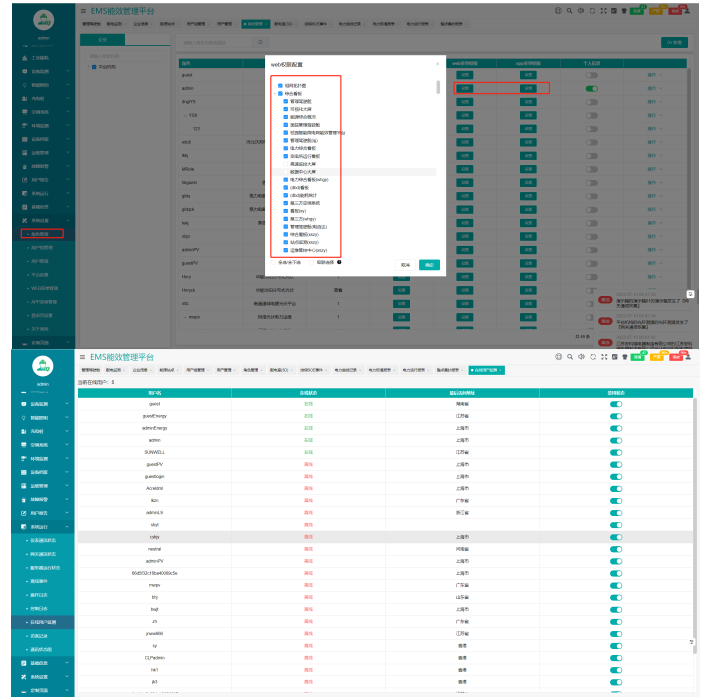Uncheck the 综合看板 tree checkbox
The width and height of the screenshot is (710, 700).
pyautogui.click(x=282, y=94)
